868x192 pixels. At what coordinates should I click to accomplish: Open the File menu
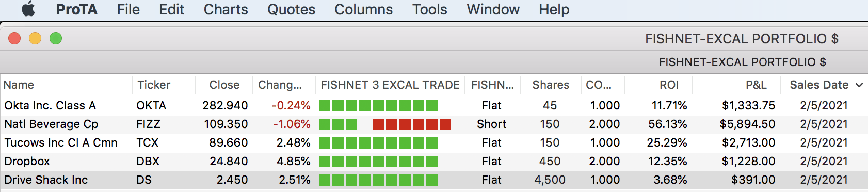tap(128, 9)
